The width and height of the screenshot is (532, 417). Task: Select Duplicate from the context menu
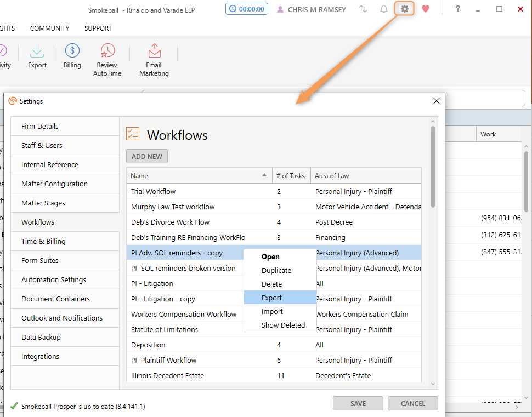click(276, 270)
